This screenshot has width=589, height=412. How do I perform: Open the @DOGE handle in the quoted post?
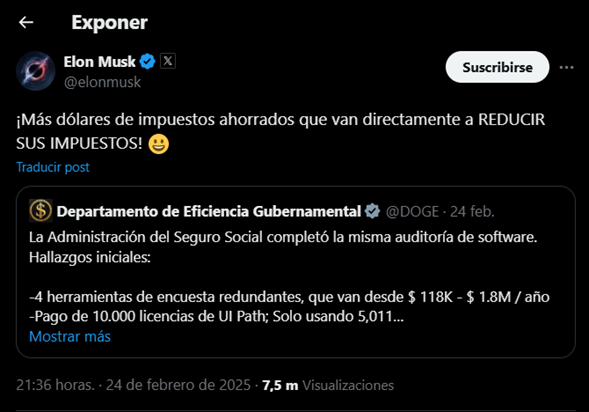click(412, 212)
